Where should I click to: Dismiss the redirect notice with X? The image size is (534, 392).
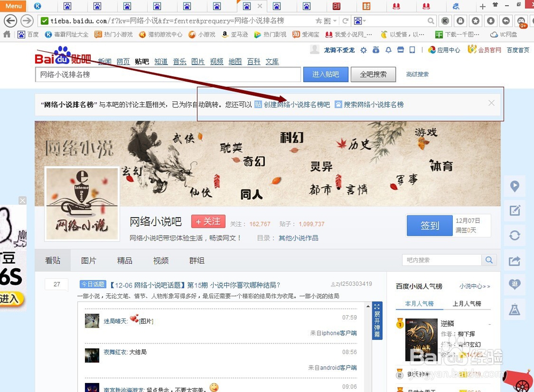click(x=491, y=103)
